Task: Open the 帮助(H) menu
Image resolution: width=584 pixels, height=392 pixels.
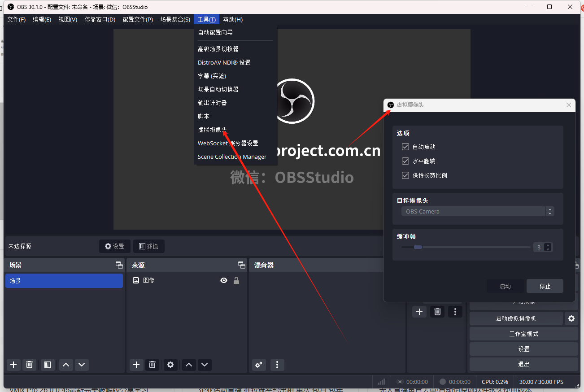Action: [233, 19]
